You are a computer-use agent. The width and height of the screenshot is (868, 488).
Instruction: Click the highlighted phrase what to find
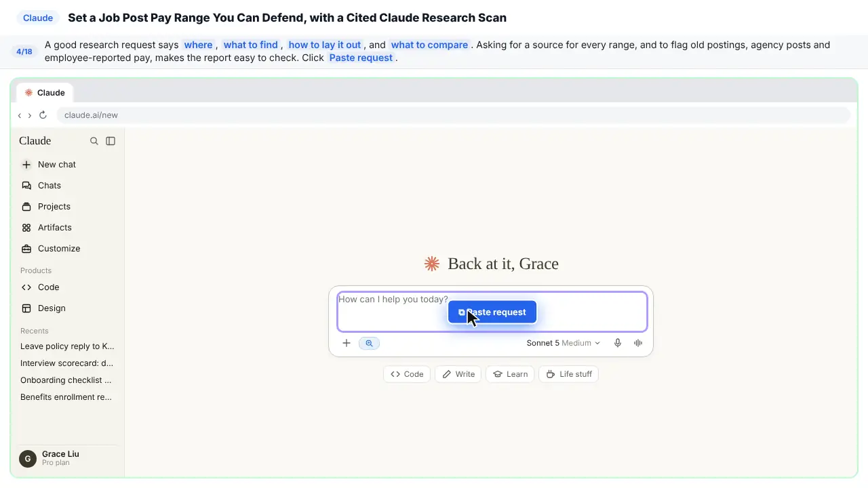coord(251,45)
